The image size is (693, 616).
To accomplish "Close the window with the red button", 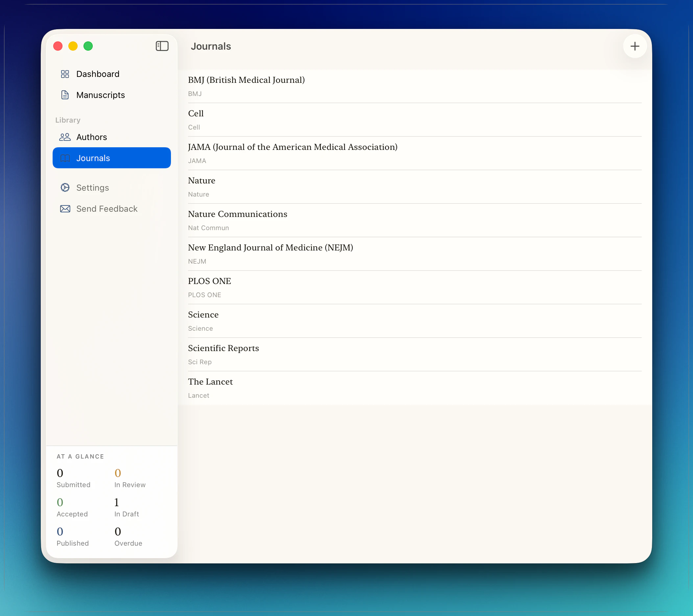I will (x=58, y=46).
